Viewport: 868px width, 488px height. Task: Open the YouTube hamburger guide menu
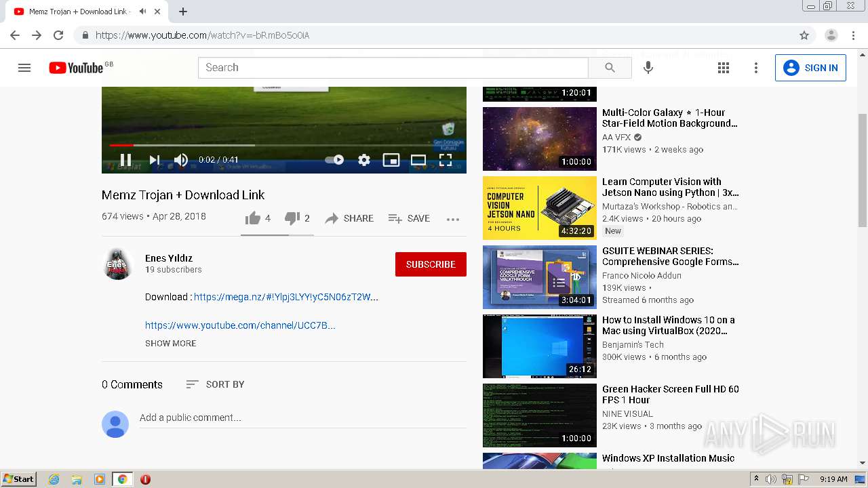click(x=24, y=68)
